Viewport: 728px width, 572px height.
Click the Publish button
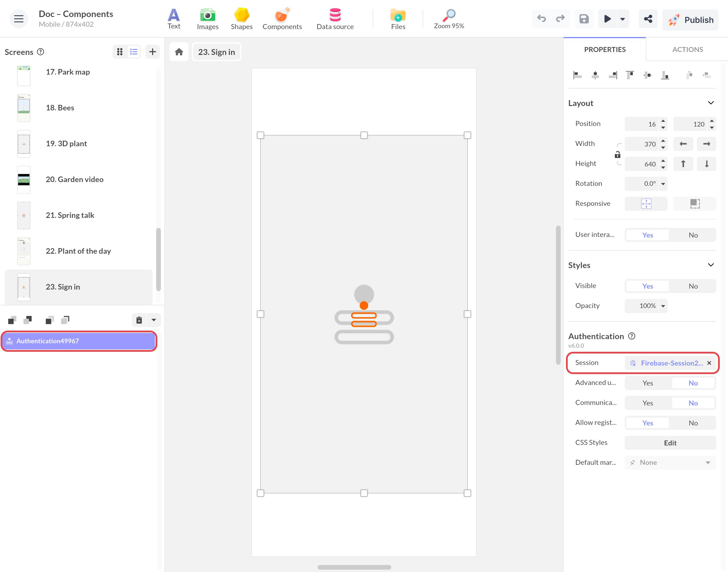click(690, 20)
